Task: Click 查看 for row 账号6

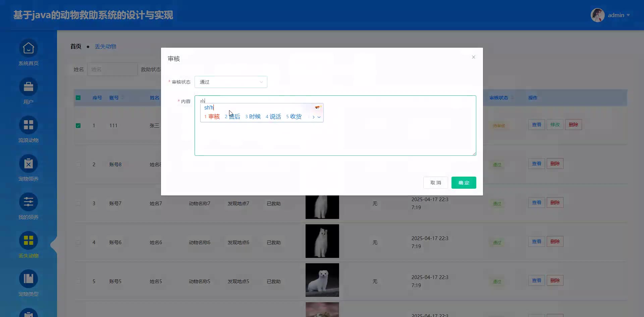Action: [537, 241]
